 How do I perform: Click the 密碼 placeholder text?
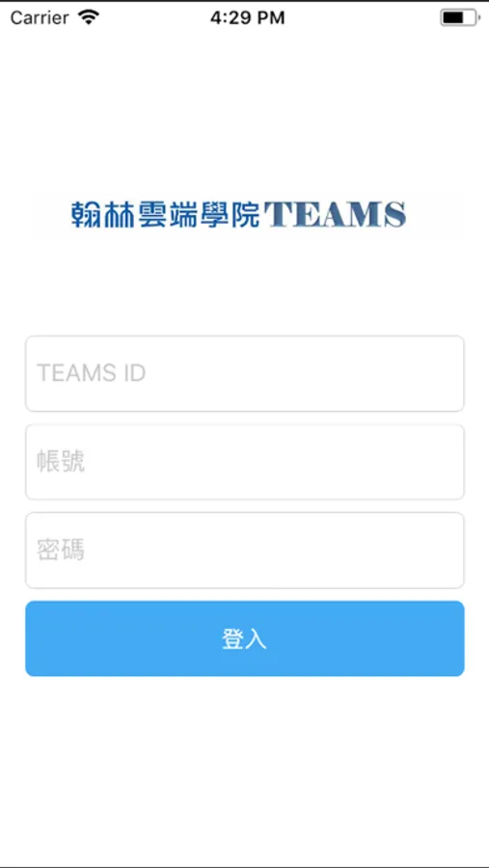[x=61, y=551]
